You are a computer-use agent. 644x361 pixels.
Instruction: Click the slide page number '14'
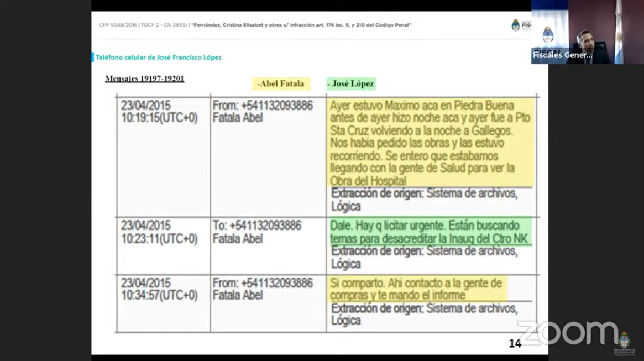click(515, 344)
